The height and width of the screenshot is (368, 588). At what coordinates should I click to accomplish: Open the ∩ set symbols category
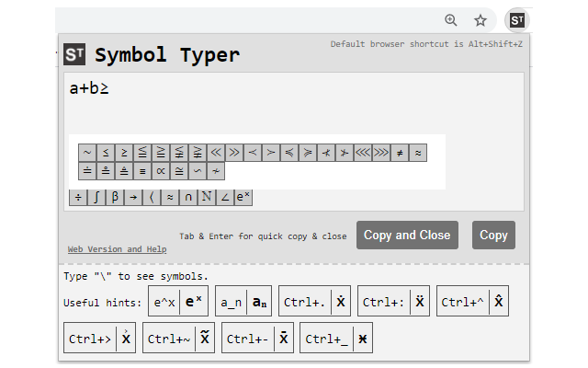pos(188,198)
